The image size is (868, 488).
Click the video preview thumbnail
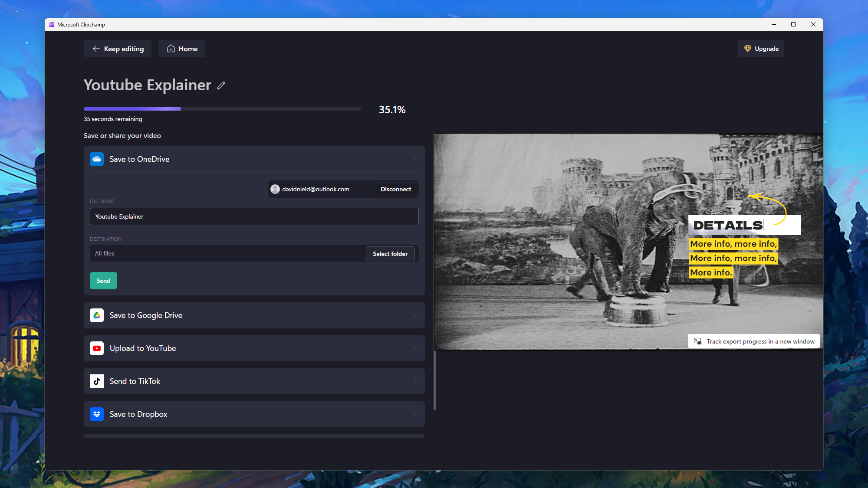(628, 241)
